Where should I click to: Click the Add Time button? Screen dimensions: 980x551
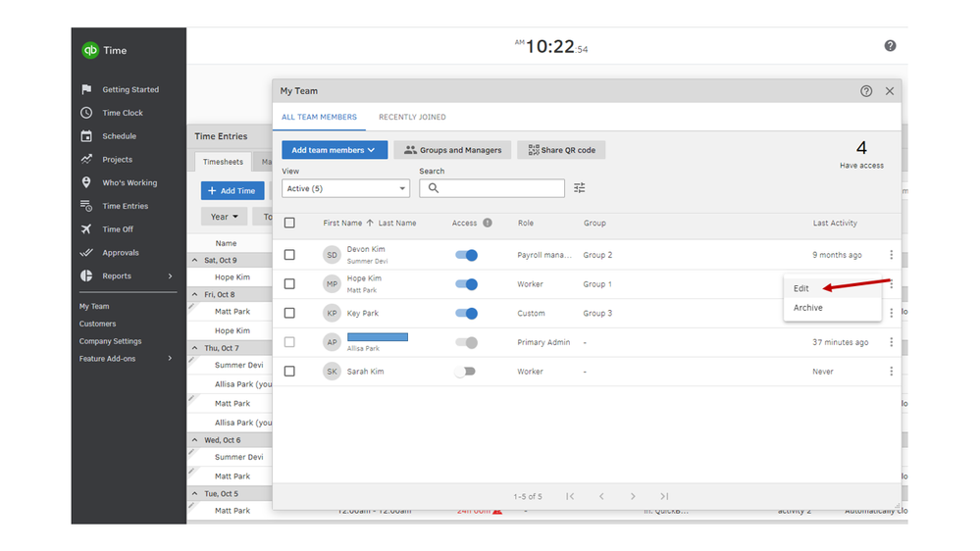(232, 190)
